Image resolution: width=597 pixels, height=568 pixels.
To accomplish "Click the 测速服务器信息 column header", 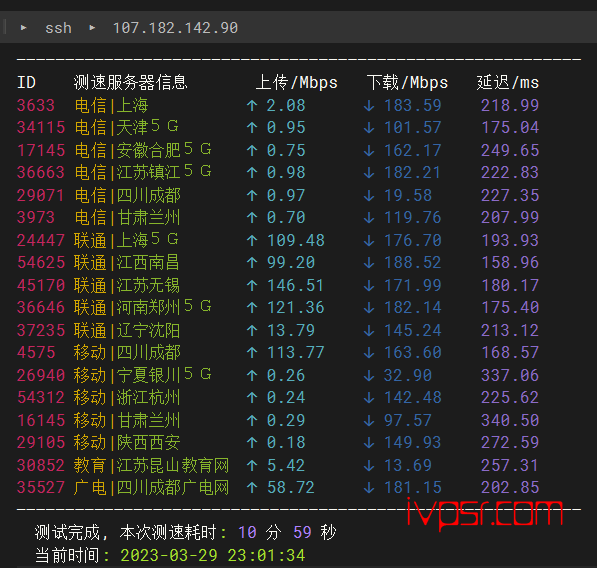I will pyautogui.click(x=130, y=83).
